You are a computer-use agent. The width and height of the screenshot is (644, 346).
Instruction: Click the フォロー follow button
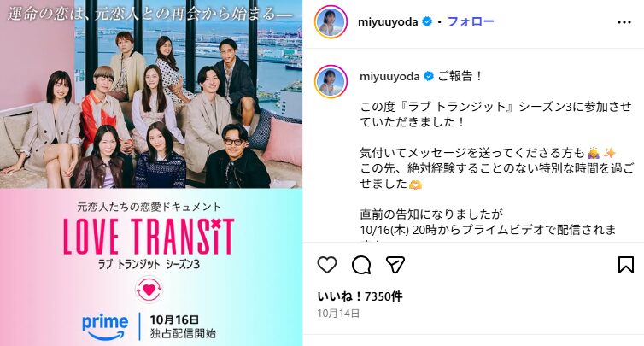471,21
